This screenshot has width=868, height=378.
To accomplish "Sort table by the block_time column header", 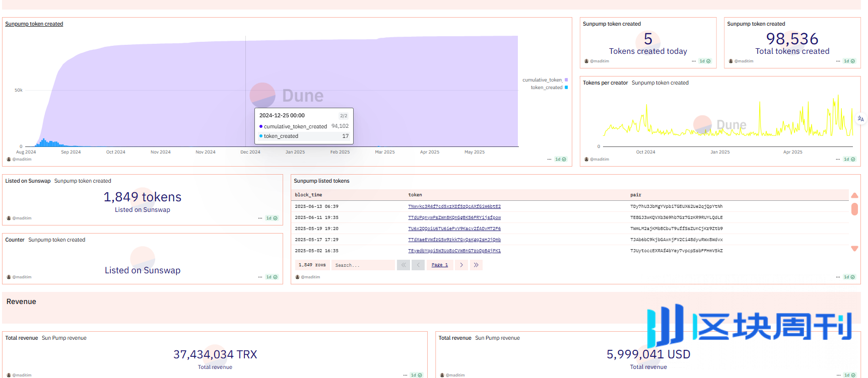I will tap(308, 195).
